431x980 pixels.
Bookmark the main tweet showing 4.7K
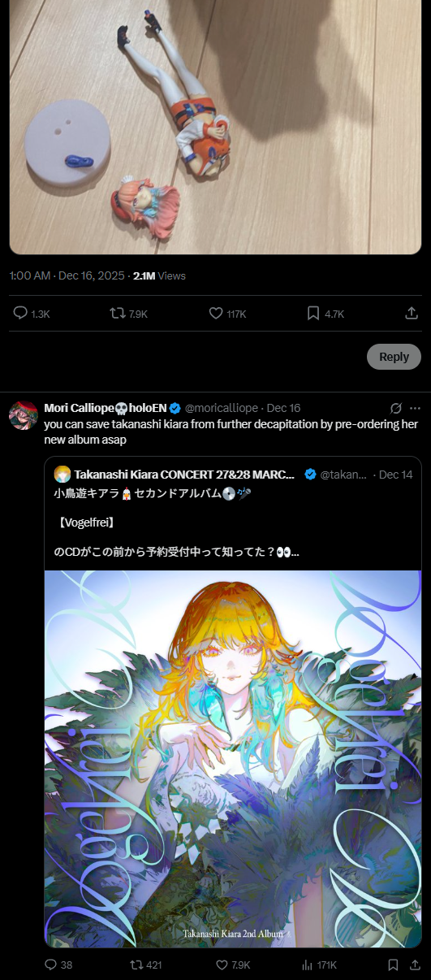point(313,314)
